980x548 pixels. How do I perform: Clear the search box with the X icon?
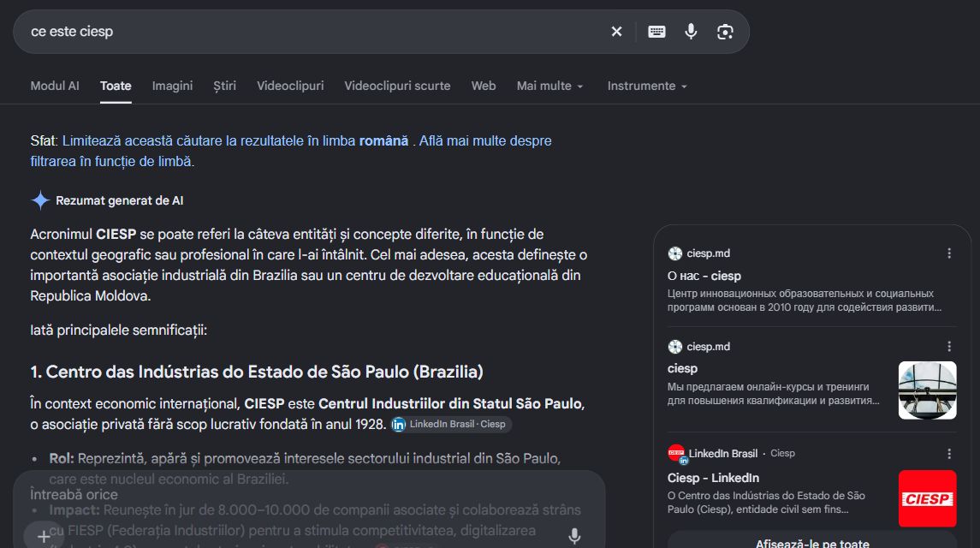tap(616, 32)
